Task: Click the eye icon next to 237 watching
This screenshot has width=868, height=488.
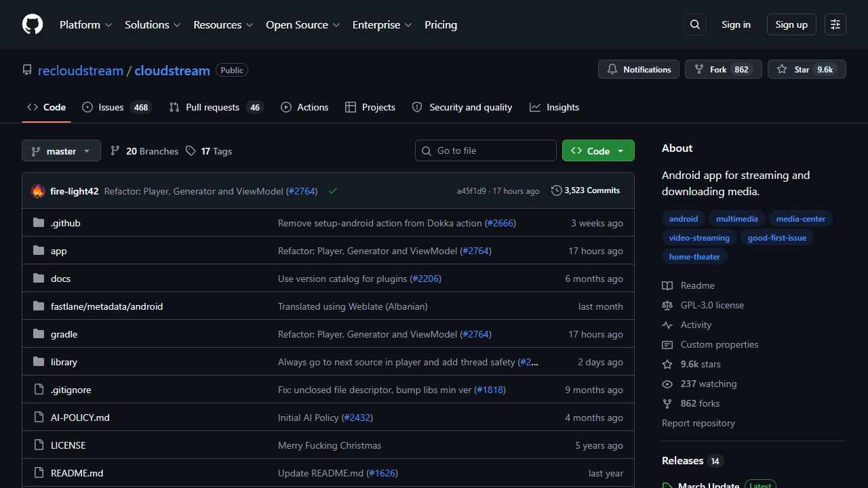Action: pyautogui.click(x=667, y=384)
